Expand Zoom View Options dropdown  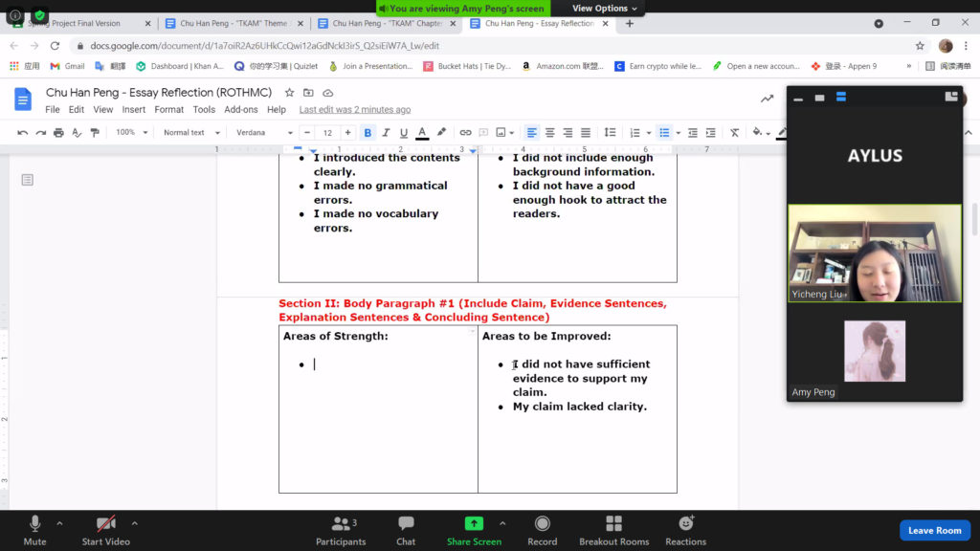tap(605, 8)
